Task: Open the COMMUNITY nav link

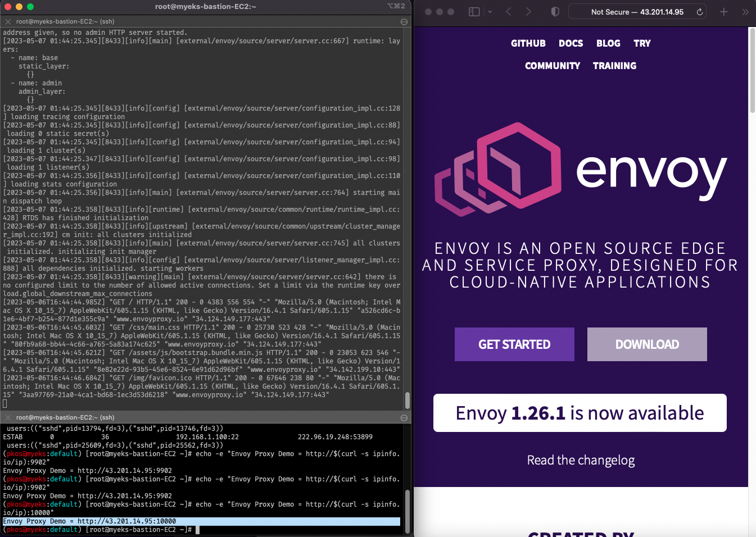Action: (x=553, y=66)
